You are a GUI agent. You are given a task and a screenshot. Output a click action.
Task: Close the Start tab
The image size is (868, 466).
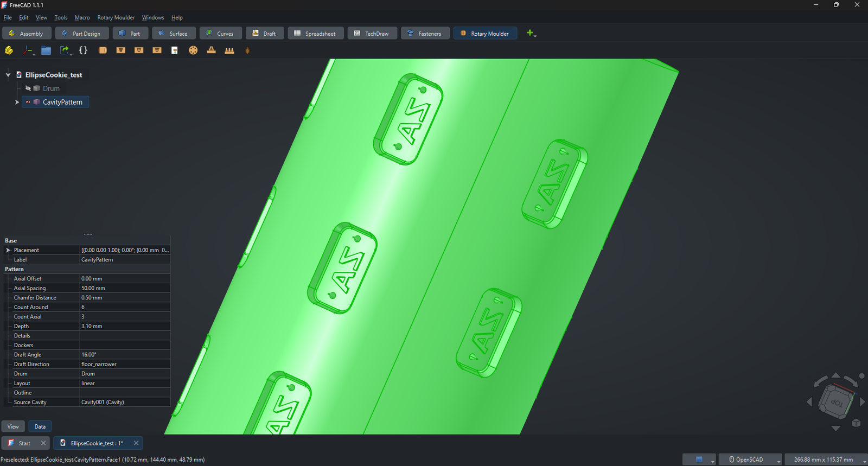point(43,443)
